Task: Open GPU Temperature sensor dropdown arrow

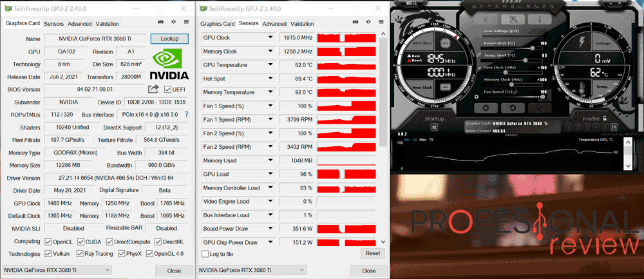Action: click(270, 65)
